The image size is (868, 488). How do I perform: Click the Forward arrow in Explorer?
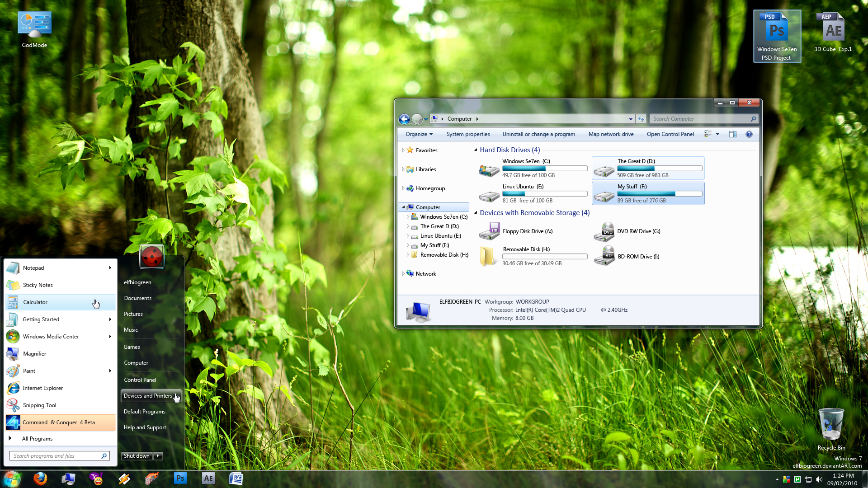click(417, 119)
